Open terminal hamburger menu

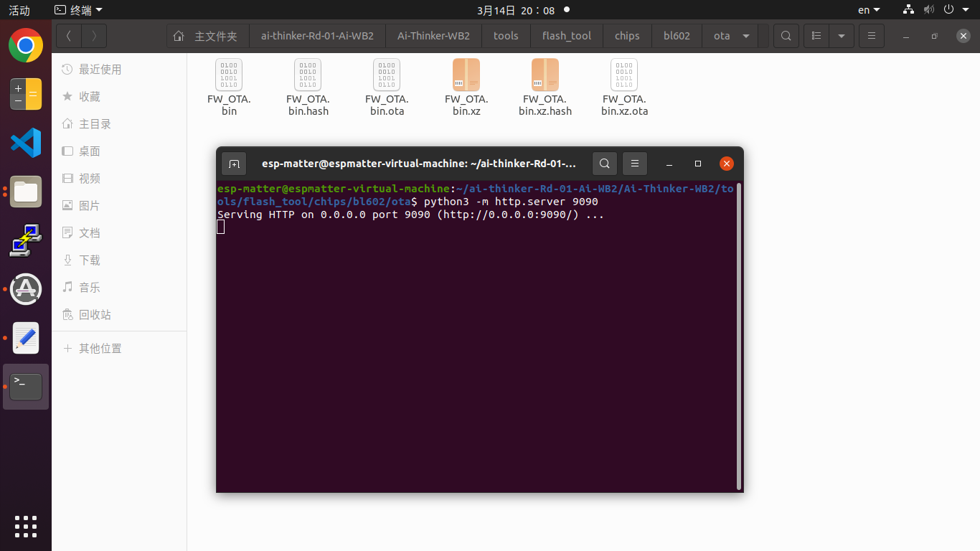point(635,164)
